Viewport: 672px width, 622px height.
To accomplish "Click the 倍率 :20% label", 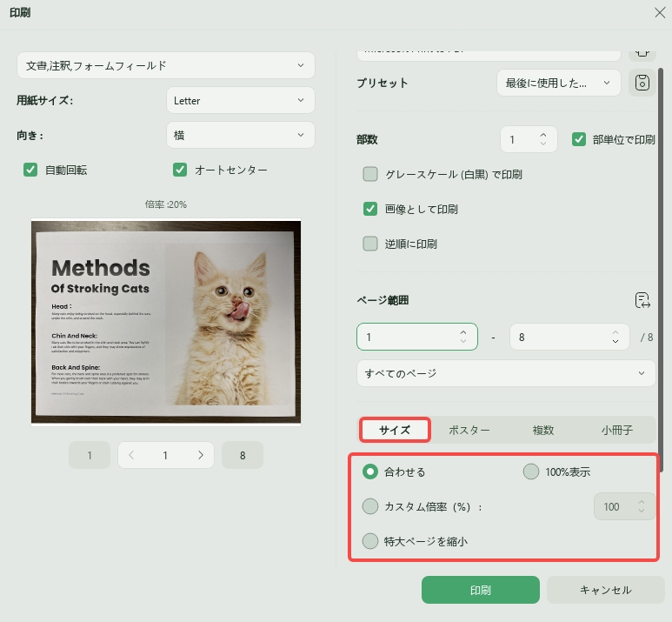I will pos(166,204).
